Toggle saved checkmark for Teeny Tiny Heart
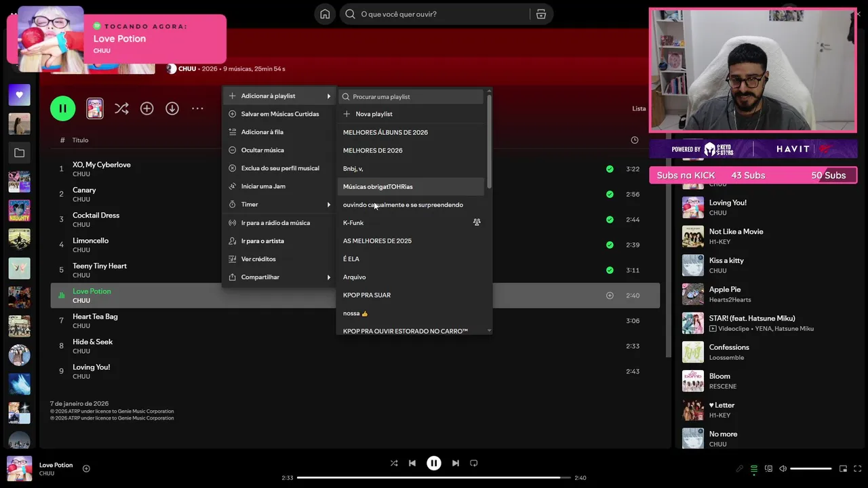This screenshot has height=488, width=868. [610, 270]
